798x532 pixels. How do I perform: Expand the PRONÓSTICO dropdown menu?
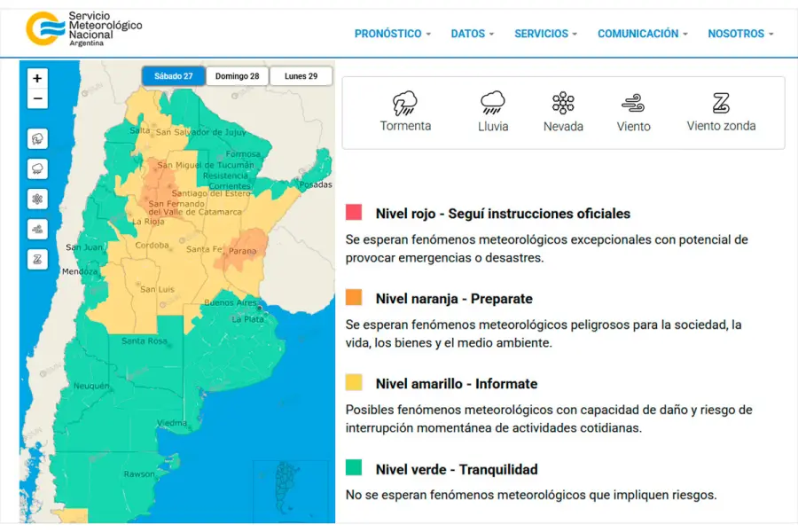pos(392,34)
